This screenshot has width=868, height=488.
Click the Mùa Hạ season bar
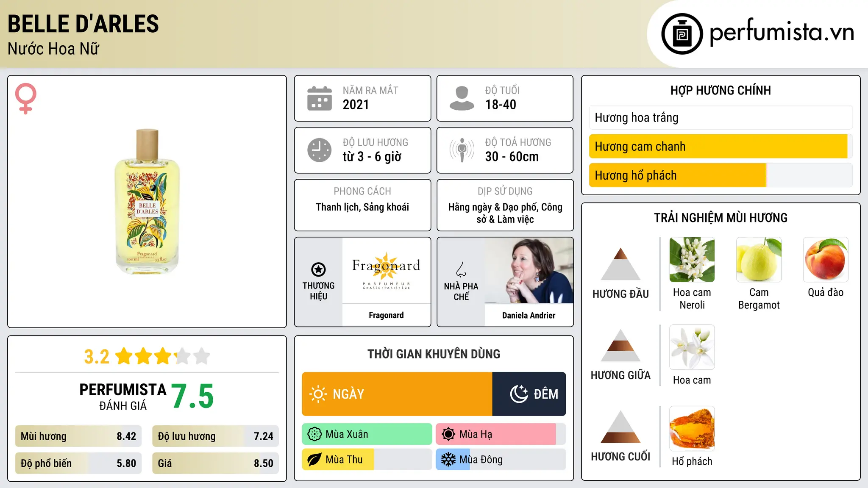point(501,434)
